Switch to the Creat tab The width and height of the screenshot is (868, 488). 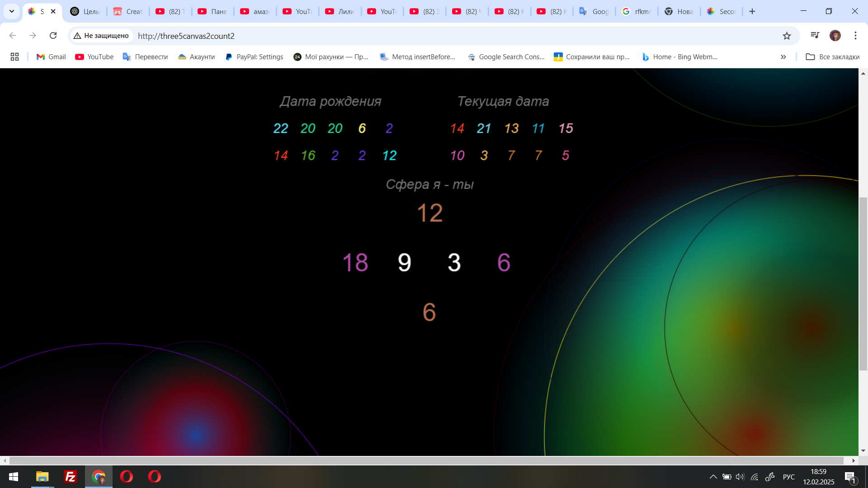[128, 11]
